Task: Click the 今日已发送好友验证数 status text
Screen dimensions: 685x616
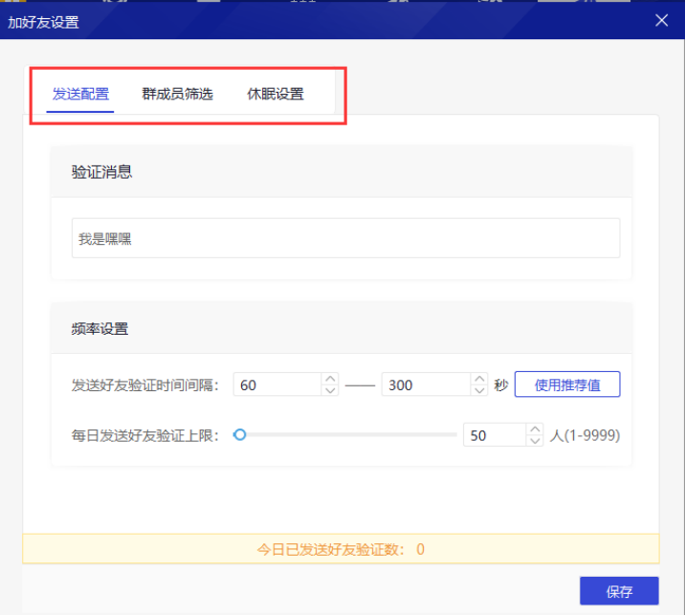Action: [x=341, y=549]
